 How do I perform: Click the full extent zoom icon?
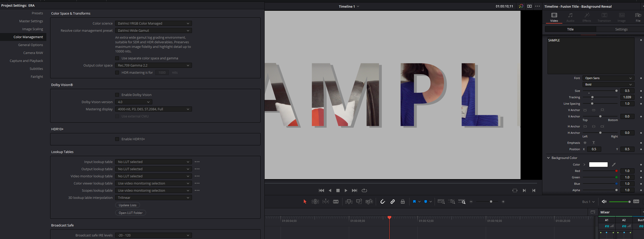[x=441, y=202]
